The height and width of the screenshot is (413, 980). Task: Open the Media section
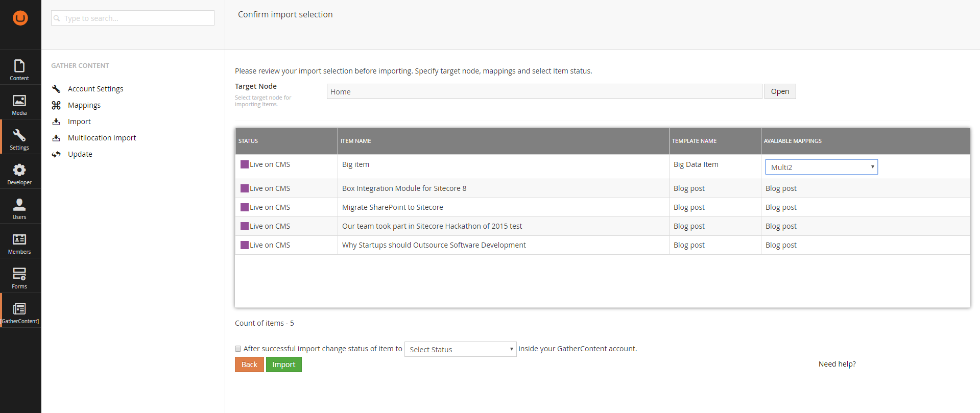[x=19, y=104]
